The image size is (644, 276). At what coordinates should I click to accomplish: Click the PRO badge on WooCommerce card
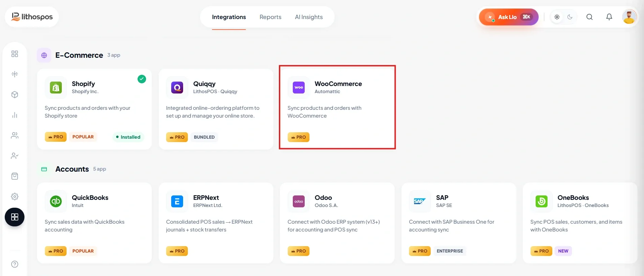[x=299, y=137]
